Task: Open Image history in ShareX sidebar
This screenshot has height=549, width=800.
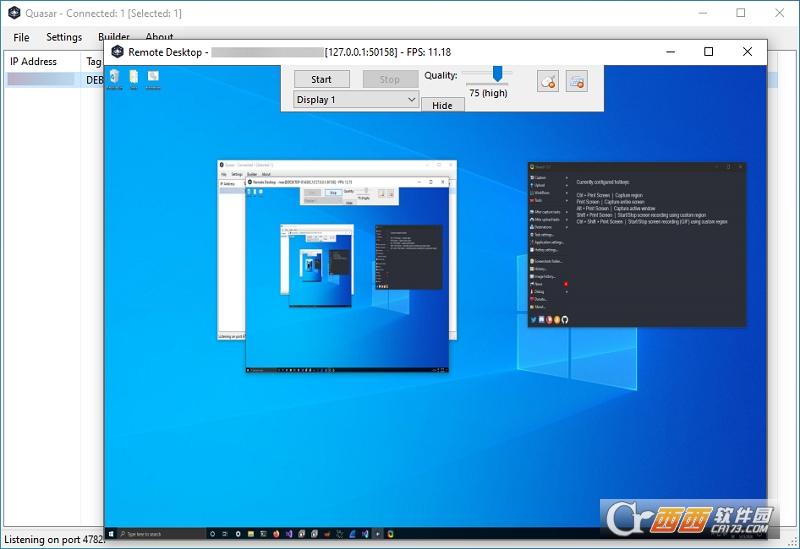Action: pyautogui.click(x=543, y=277)
